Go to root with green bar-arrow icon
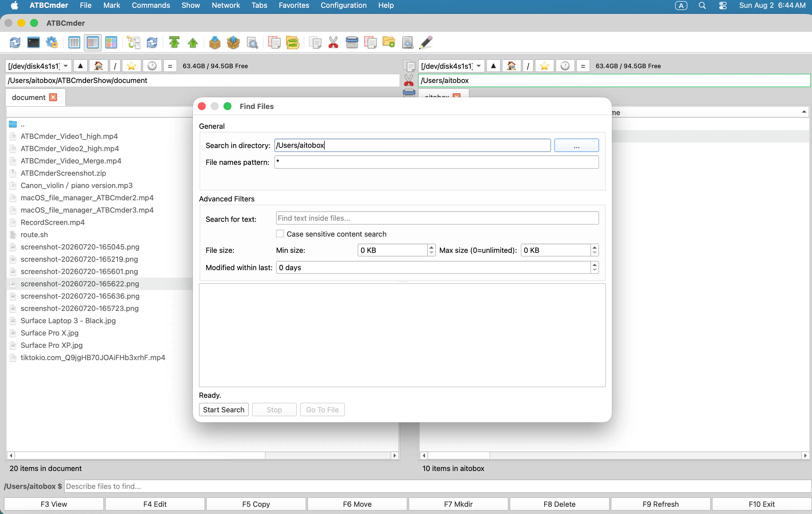812x514 pixels. coord(174,43)
